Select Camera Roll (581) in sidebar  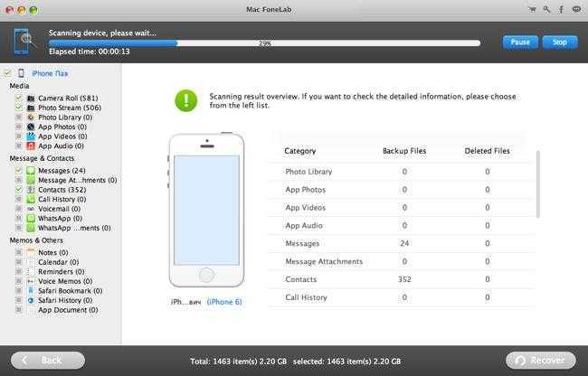(x=68, y=99)
